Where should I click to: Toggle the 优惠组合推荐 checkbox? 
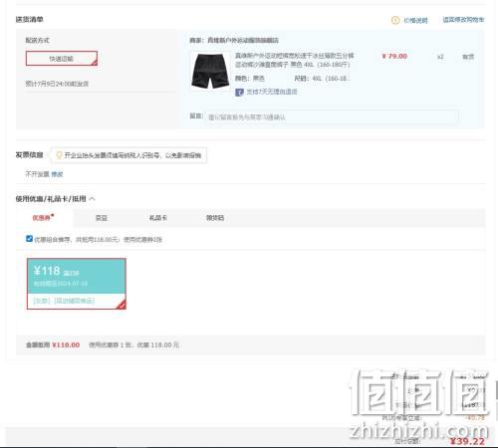click(x=29, y=239)
